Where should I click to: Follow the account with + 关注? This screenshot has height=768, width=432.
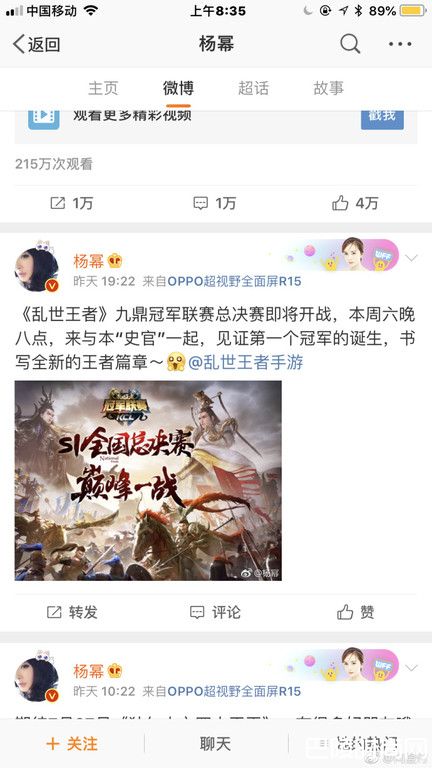click(72, 744)
